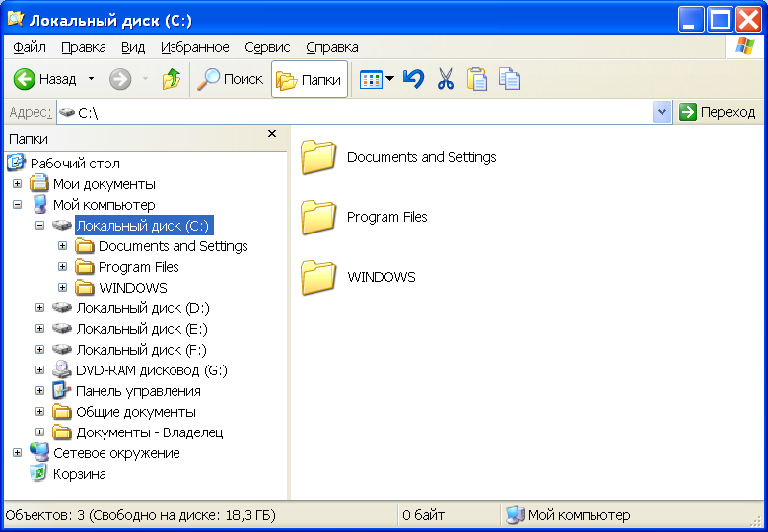Image resolution: width=768 pixels, height=532 pixels.
Task: Click the Сетевое окружение network icon
Action: point(39,452)
